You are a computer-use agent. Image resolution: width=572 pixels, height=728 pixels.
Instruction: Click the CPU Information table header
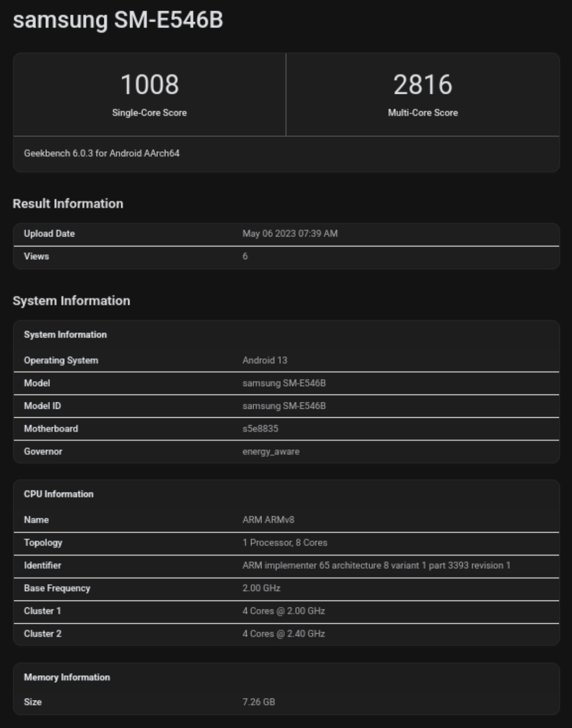[59, 494]
